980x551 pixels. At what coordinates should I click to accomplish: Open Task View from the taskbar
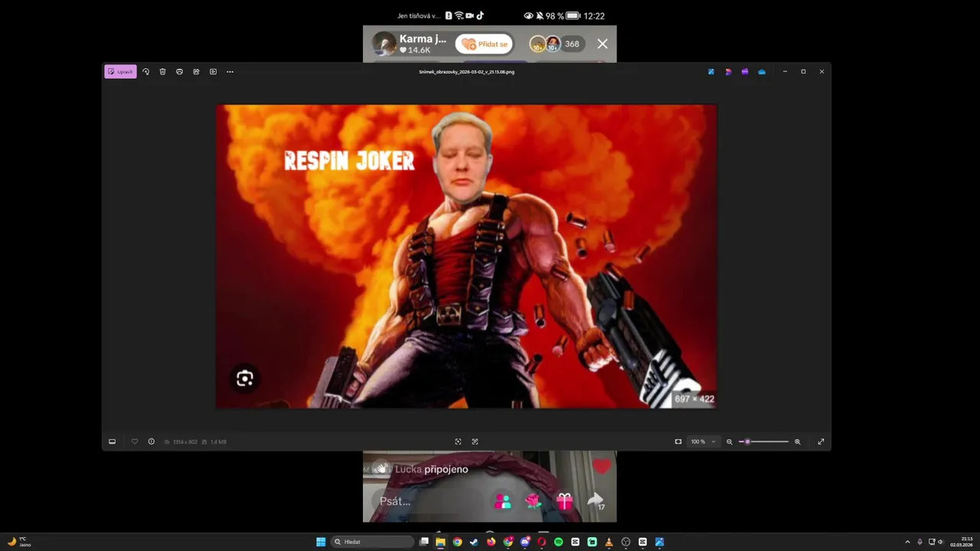423,542
